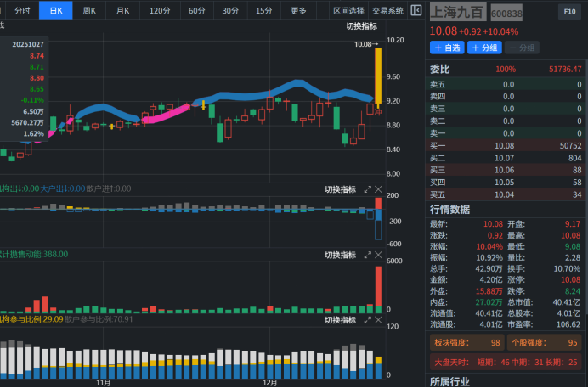The image size is (588, 388).
Task: Activate 区间选择 range selection tool
Action: coord(348,11)
